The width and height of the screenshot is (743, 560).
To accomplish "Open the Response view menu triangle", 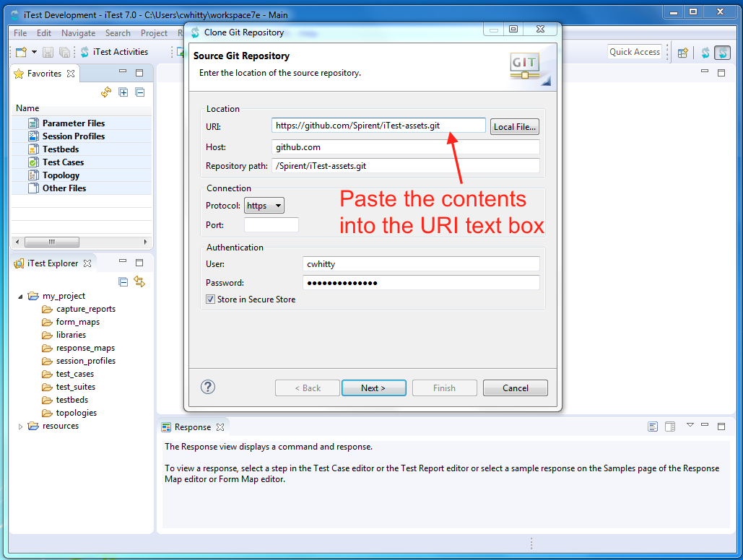I will [x=690, y=425].
